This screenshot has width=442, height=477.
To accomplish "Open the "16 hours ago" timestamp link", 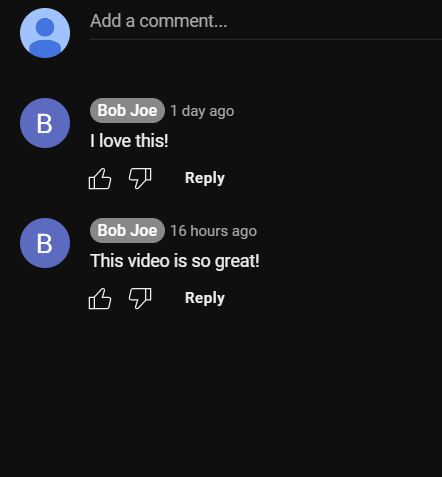I will (x=213, y=231).
